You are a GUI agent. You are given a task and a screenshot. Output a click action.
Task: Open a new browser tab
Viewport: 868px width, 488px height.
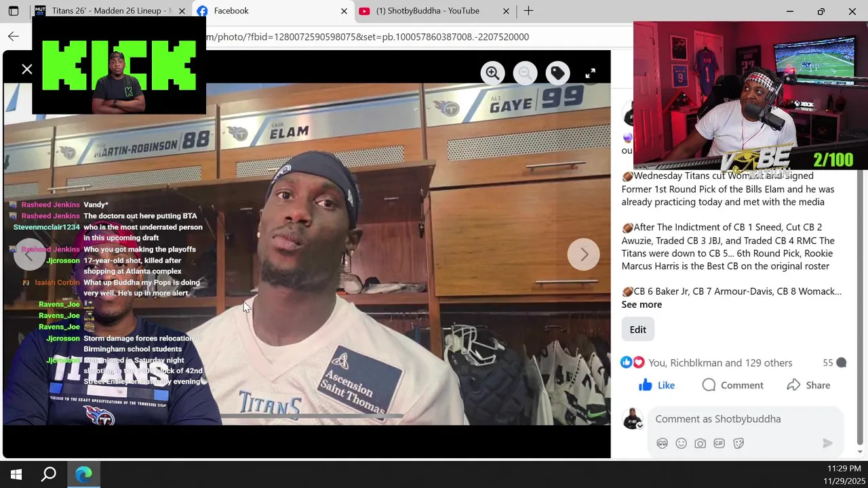click(528, 11)
